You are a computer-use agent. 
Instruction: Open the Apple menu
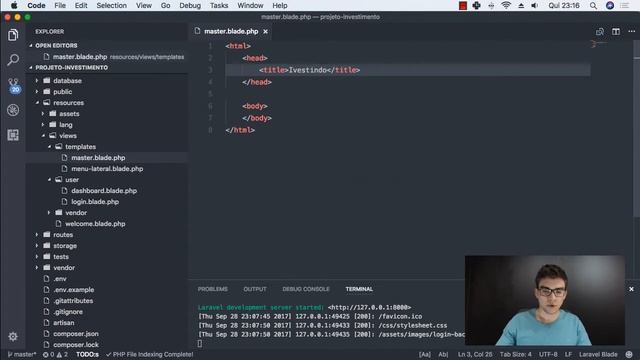click(14, 5)
